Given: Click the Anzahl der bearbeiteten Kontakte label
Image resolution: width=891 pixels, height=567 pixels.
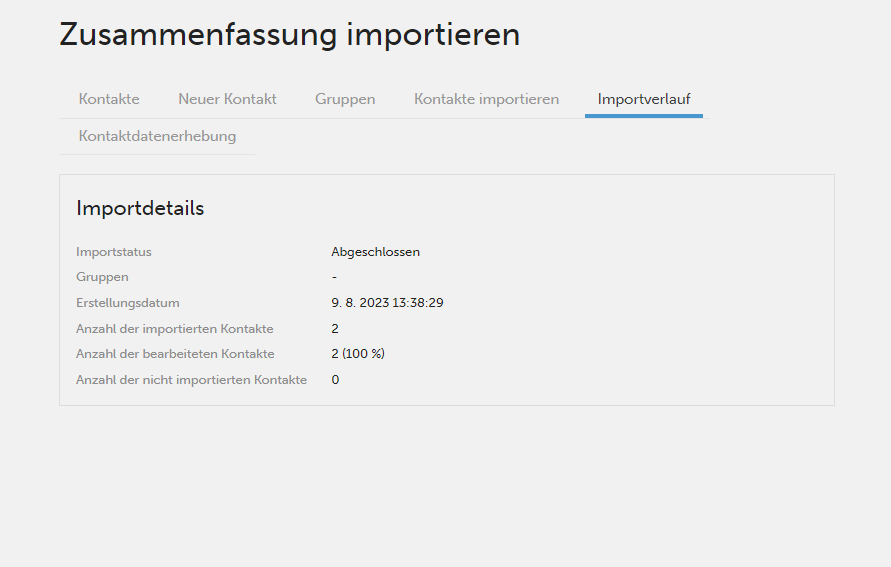Looking at the screenshot, I should [175, 354].
